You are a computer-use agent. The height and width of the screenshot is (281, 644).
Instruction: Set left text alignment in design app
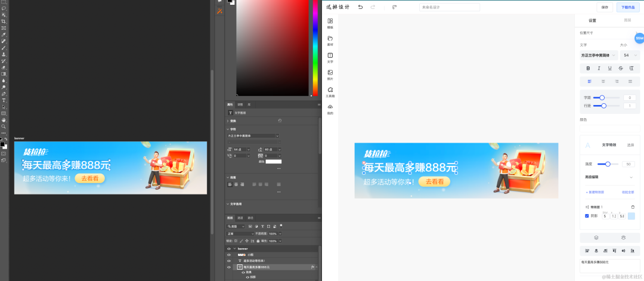tap(590, 81)
